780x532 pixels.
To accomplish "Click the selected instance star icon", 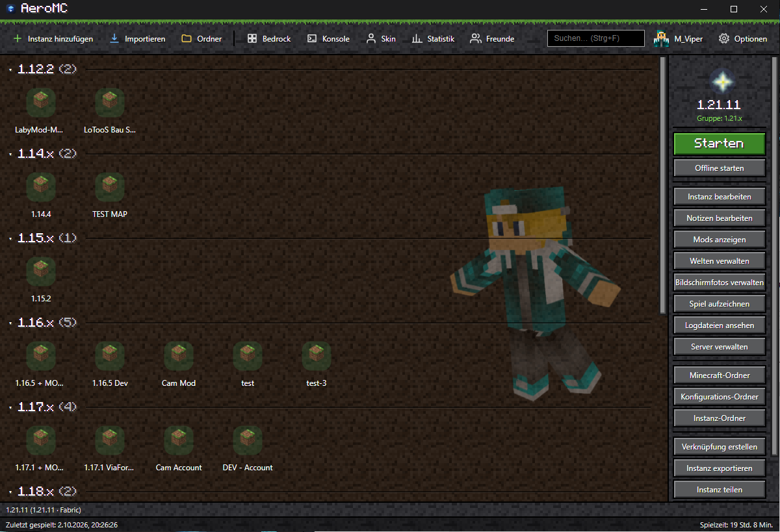I will click(722, 81).
